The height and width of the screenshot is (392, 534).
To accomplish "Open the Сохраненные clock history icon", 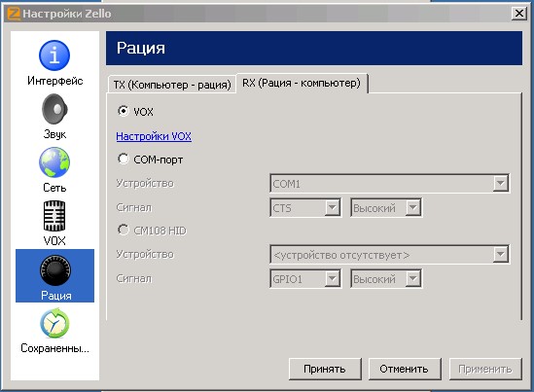I will [x=54, y=323].
